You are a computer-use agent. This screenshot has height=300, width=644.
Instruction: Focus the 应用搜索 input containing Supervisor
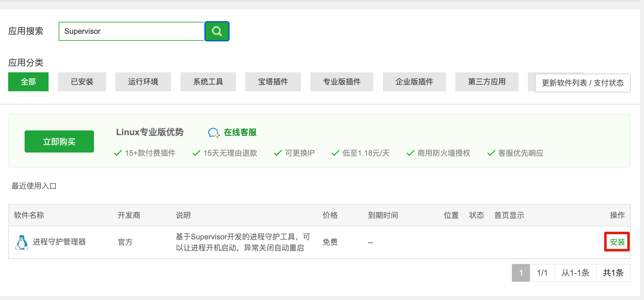point(131,31)
